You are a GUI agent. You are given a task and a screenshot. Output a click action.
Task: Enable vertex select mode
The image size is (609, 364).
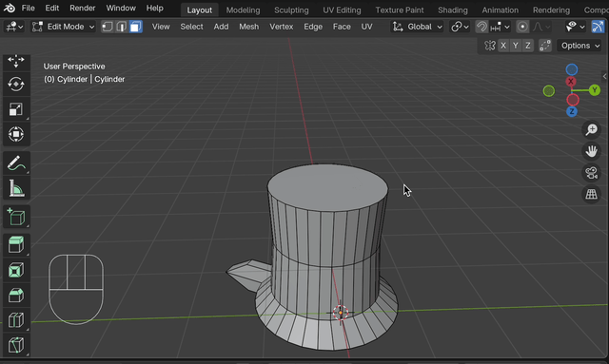[x=108, y=27]
